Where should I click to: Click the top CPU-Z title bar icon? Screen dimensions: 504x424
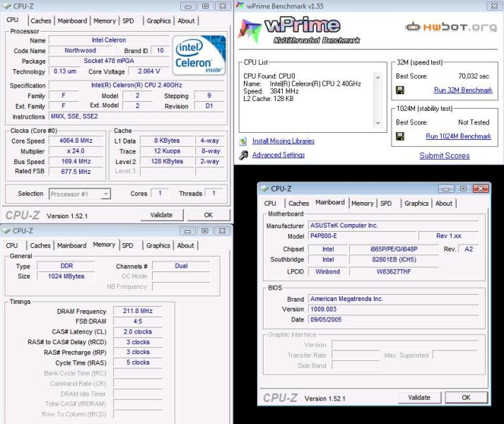(x=6, y=6)
